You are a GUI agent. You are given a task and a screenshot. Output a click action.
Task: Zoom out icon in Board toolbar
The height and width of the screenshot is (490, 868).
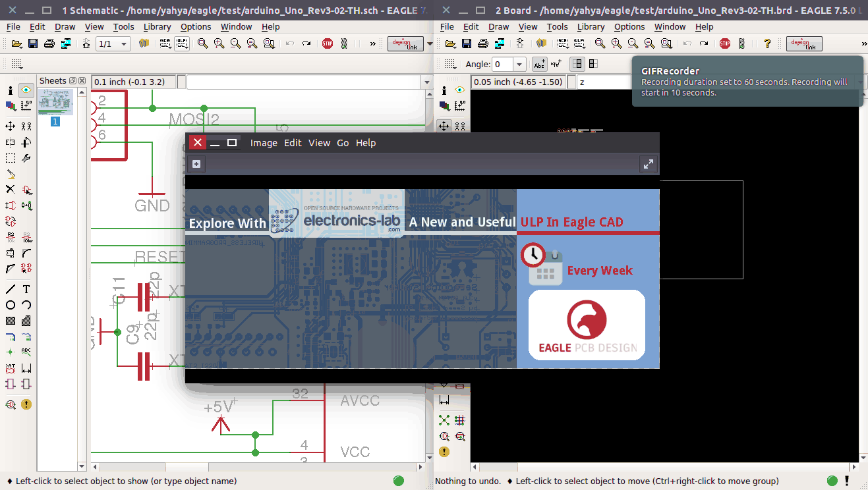tap(633, 43)
